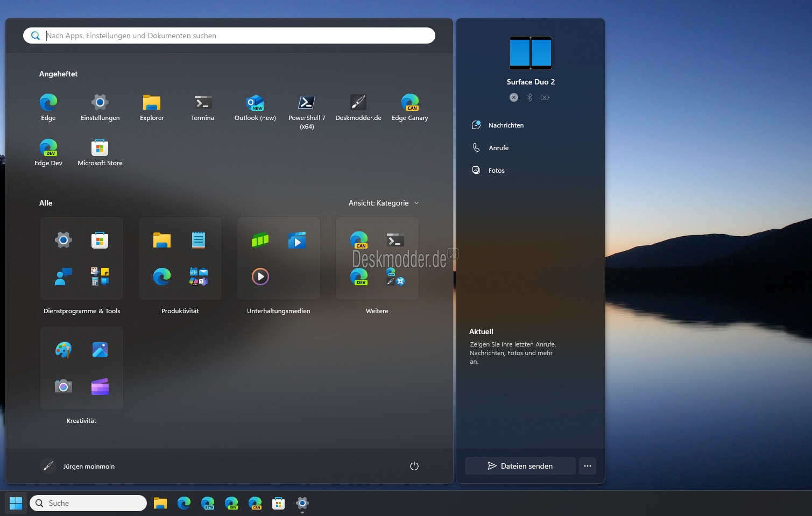812x516 pixels.
Task: Launch Edge in Produktivität category
Action: [x=162, y=277]
